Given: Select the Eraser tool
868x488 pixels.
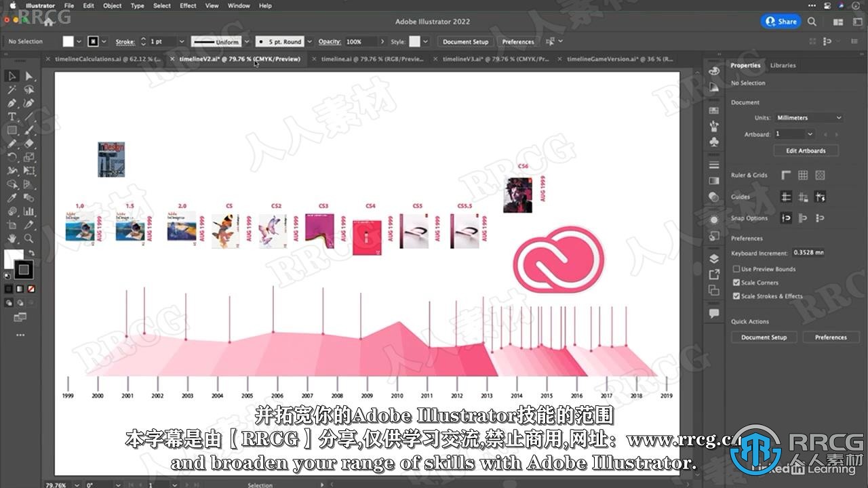Looking at the screenshot, I should coord(29,144).
